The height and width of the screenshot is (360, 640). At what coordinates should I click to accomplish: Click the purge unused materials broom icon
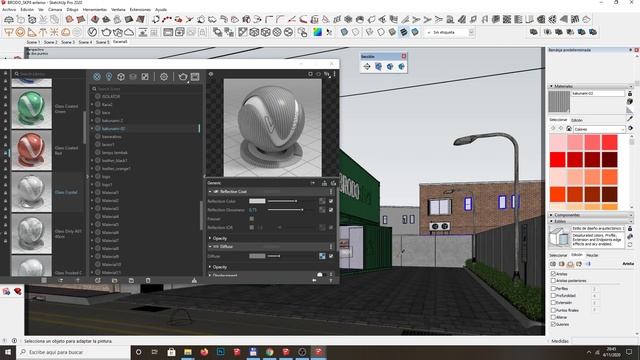(x=194, y=280)
